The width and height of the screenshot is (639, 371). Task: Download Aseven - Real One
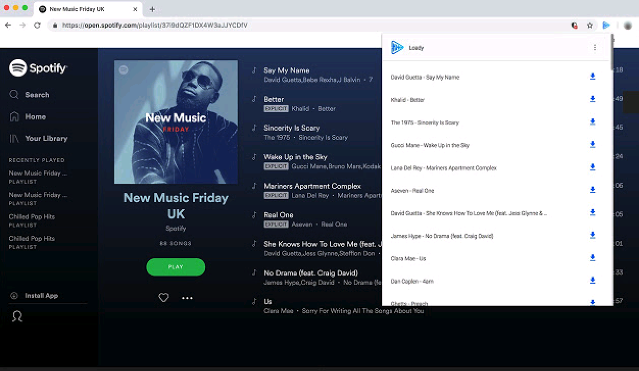tap(593, 190)
